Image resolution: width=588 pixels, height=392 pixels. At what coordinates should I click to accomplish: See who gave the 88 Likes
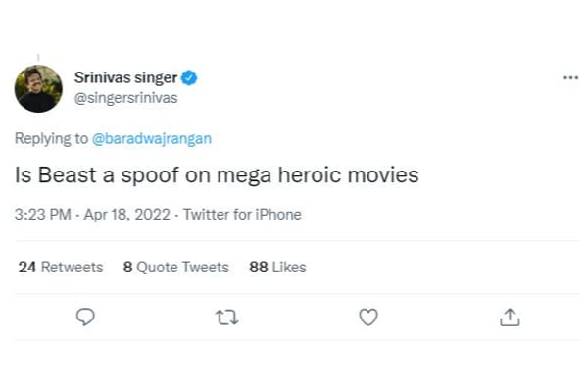coord(277,267)
